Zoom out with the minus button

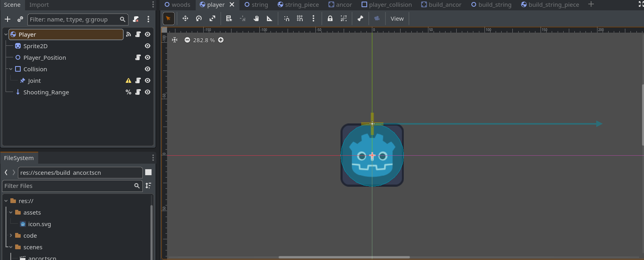(187, 40)
